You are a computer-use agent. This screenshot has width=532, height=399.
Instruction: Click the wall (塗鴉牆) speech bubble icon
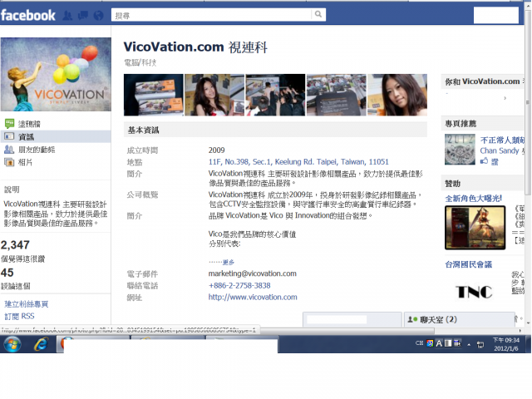coord(9,124)
